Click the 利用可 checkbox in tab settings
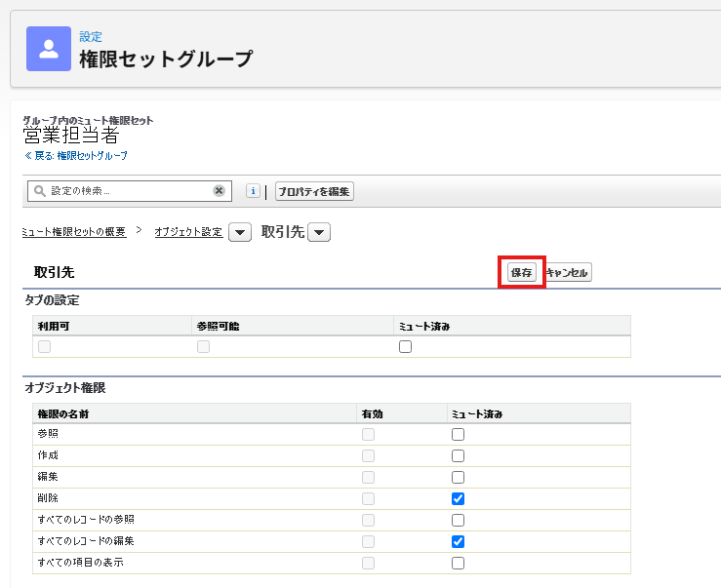Viewport: 721px width, 588px height. pyautogui.click(x=44, y=346)
